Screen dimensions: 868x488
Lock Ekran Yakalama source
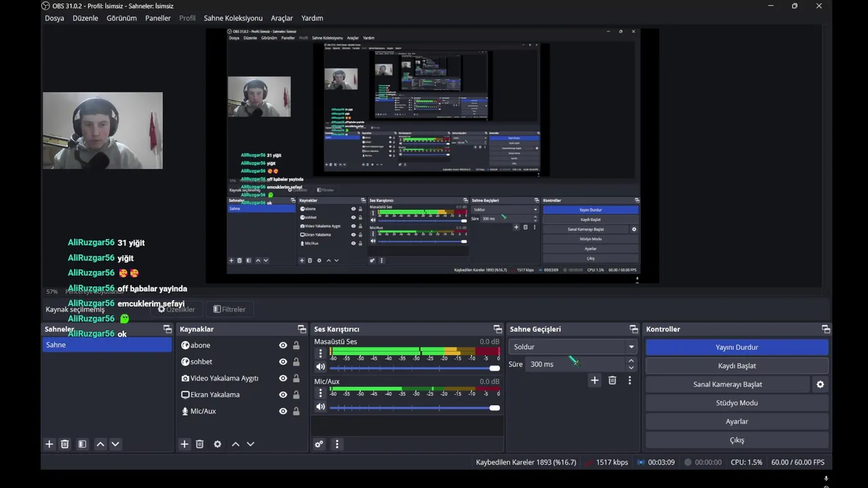point(296,394)
